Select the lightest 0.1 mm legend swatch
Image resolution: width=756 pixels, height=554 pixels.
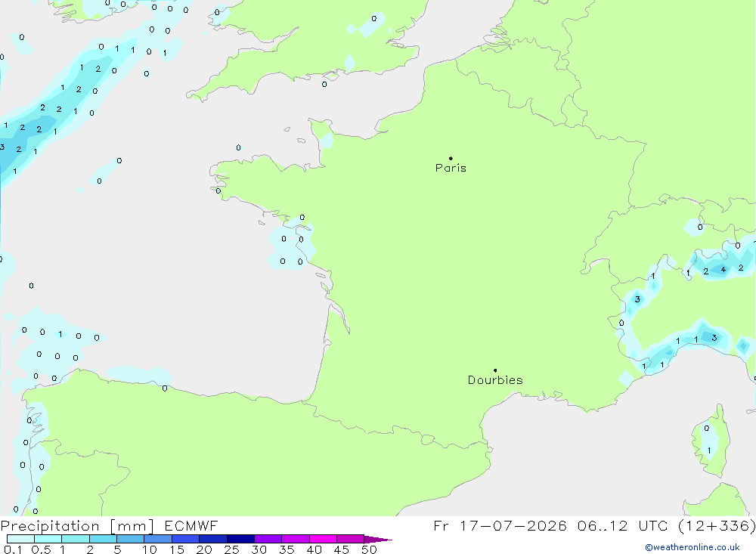[20, 539]
